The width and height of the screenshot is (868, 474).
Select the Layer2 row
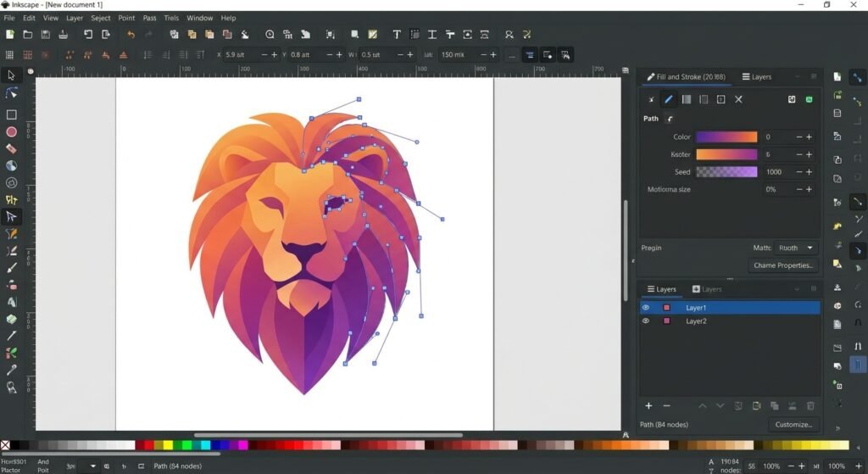[x=730, y=321]
